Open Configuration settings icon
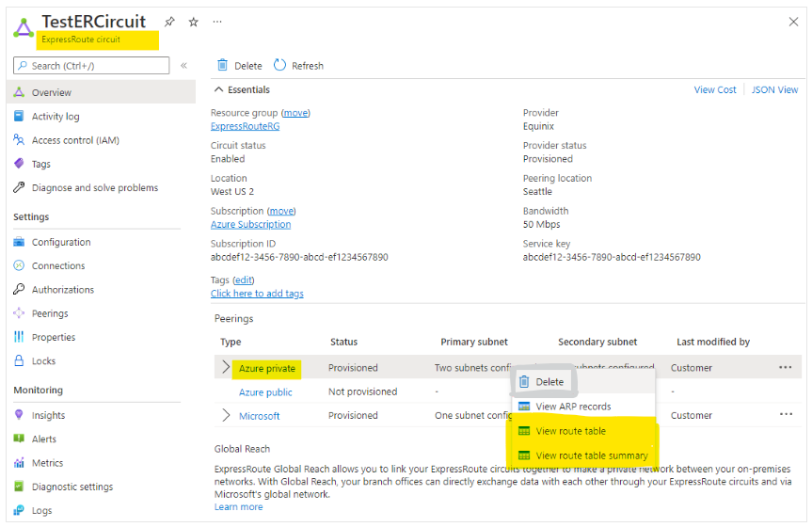 click(19, 242)
